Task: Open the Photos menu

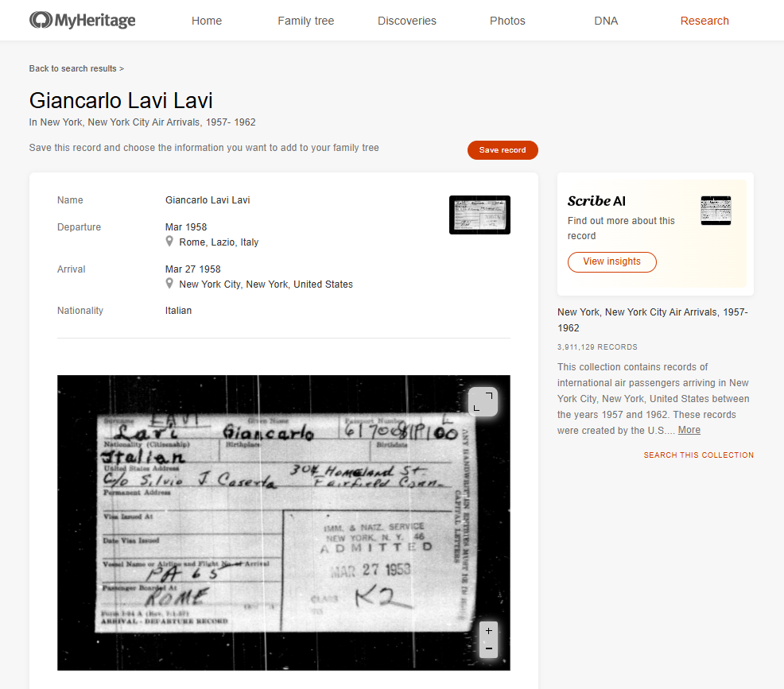Action: pos(507,21)
